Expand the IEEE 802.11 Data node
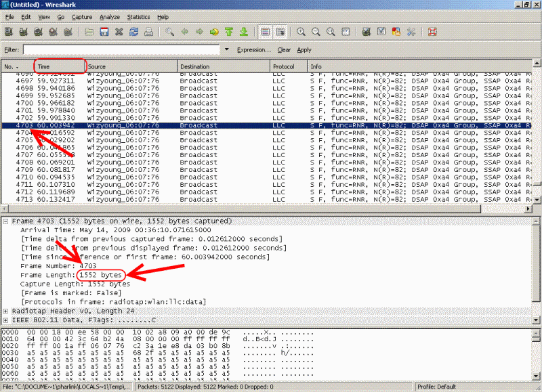Viewport: 542px width, 392px height. pyautogui.click(x=5, y=320)
